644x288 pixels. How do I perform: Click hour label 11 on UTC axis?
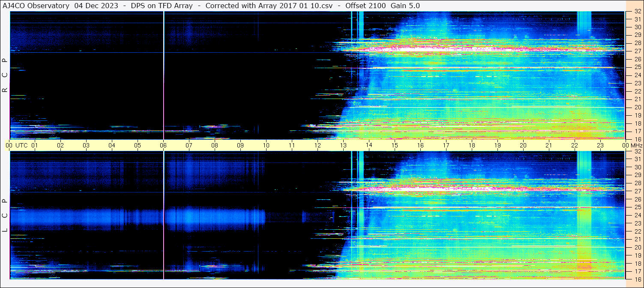click(292, 145)
